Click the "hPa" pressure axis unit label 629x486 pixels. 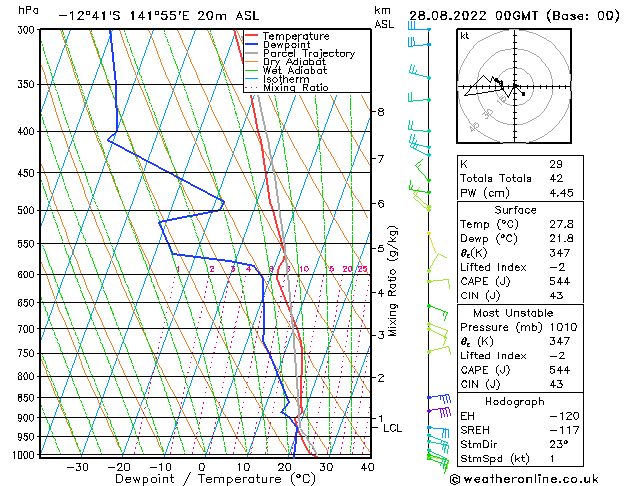(x=28, y=10)
